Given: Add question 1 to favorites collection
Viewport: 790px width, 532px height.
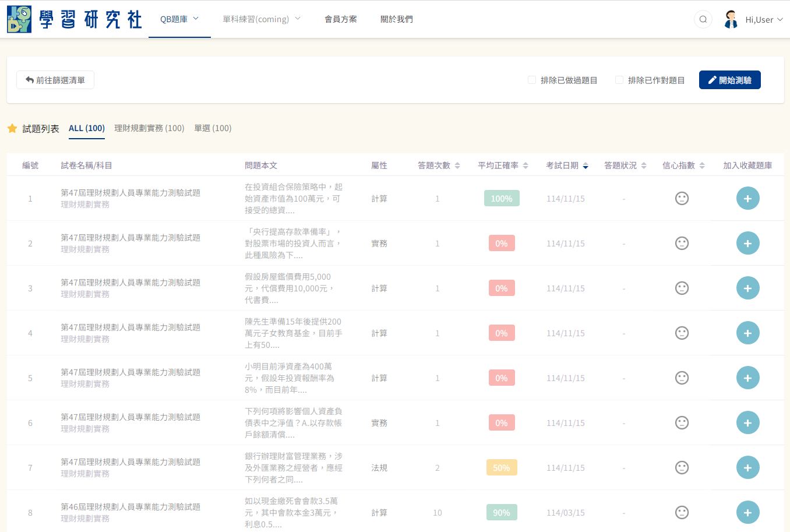Looking at the screenshot, I should coord(747,199).
